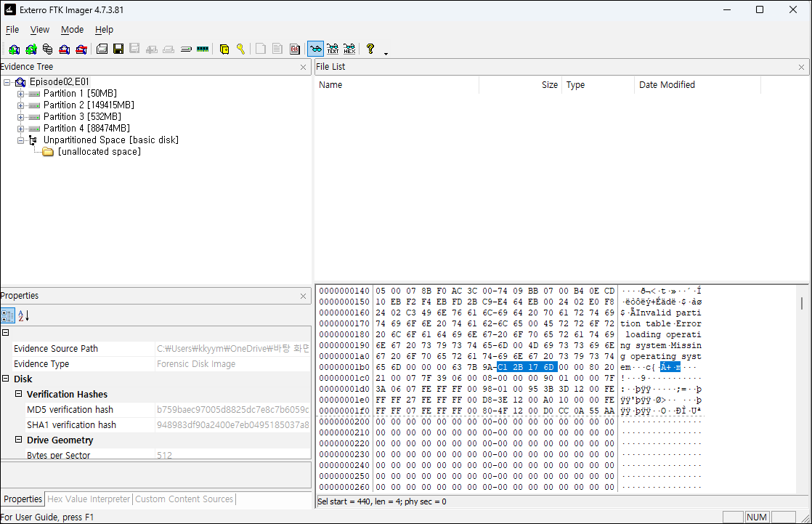Click the Remove Evidence Item icon
The image size is (812, 524).
[x=64, y=49]
